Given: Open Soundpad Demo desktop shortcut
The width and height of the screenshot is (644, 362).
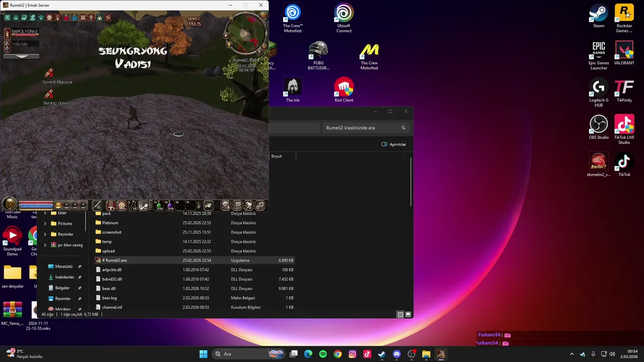Looking at the screenshot, I should click(13, 241).
